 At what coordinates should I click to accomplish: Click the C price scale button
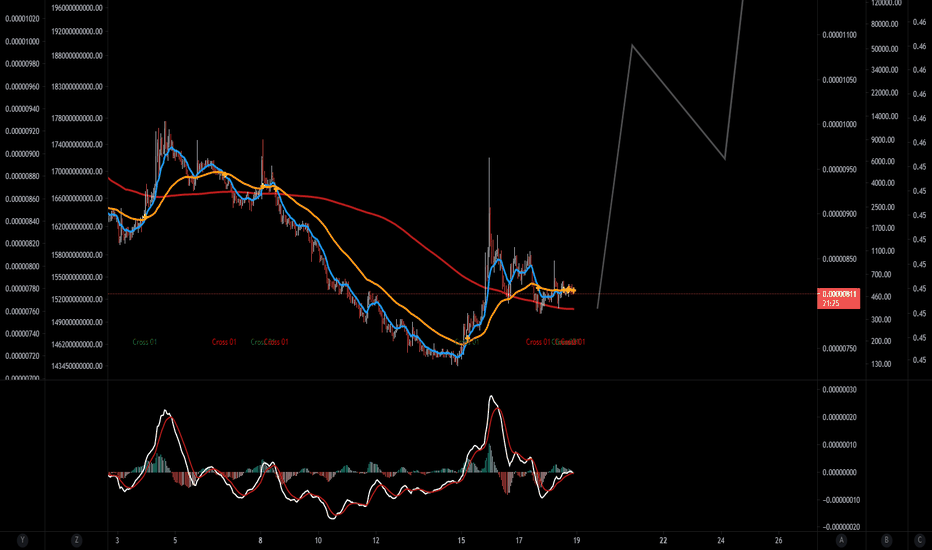coord(919,540)
